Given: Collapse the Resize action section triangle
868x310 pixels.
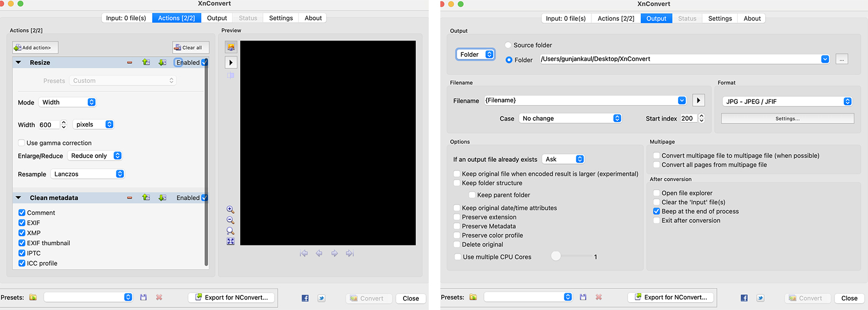Looking at the screenshot, I should click(x=18, y=63).
